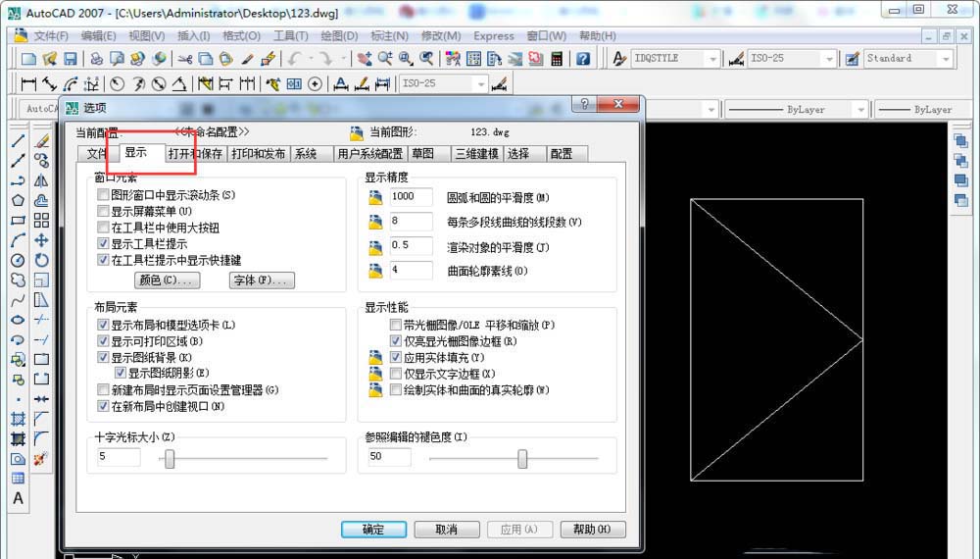
Task: Click the 参照编辑的褪色度 slider handle
Action: pos(522,460)
